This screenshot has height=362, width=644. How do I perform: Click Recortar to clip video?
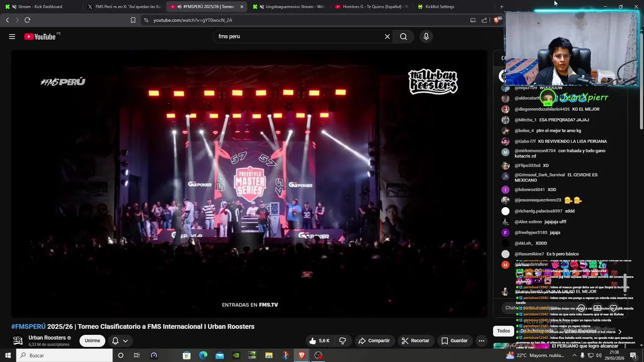[x=415, y=340]
